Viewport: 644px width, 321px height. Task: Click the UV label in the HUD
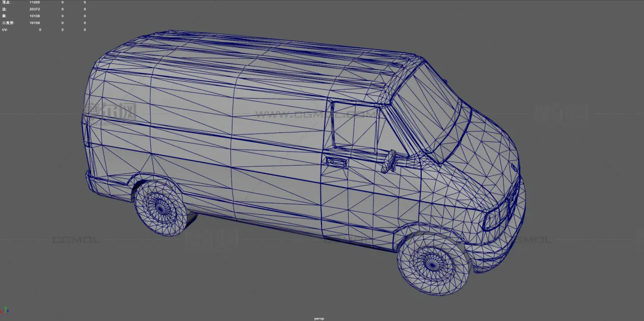5,30
